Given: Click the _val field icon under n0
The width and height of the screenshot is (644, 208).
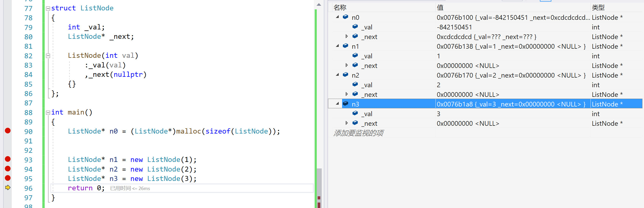Looking at the screenshot, I should coord(355,27).
